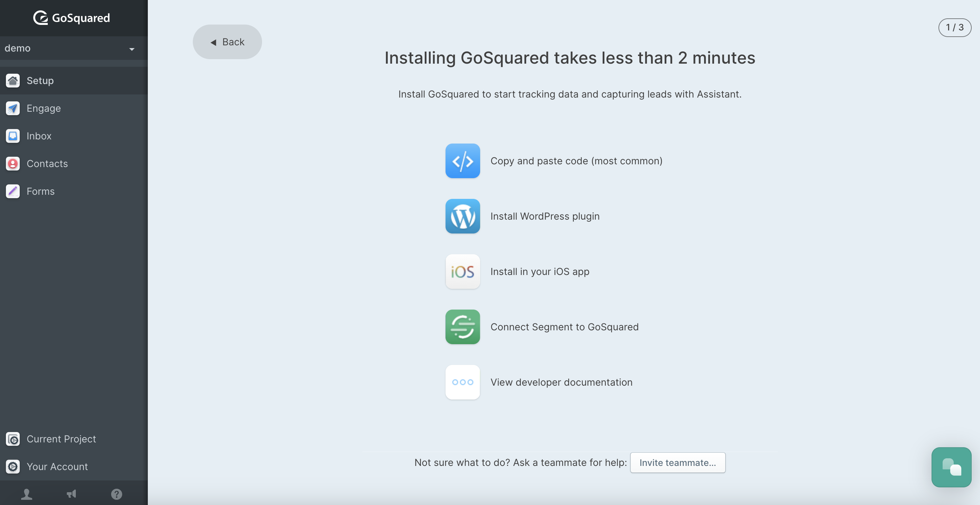Viewport: 980px width, 505px height.
Task: Click the green Segment icon
Action: coord(462,327)
